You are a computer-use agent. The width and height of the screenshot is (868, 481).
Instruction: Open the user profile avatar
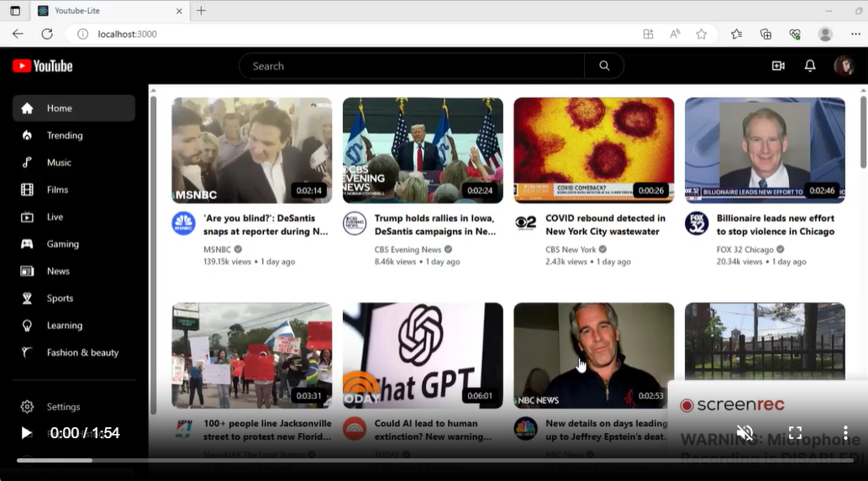[x=844, y=66]
